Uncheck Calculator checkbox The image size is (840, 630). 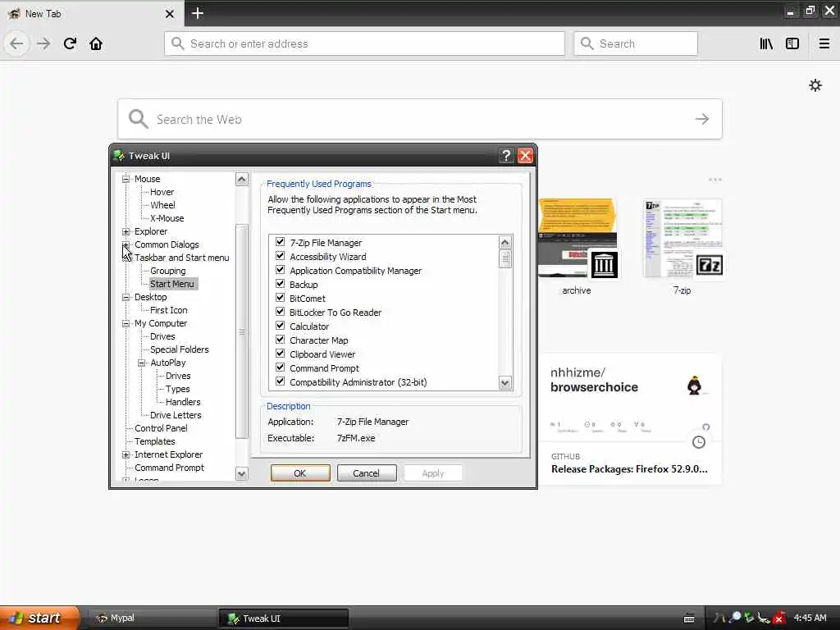coord(281,326)
